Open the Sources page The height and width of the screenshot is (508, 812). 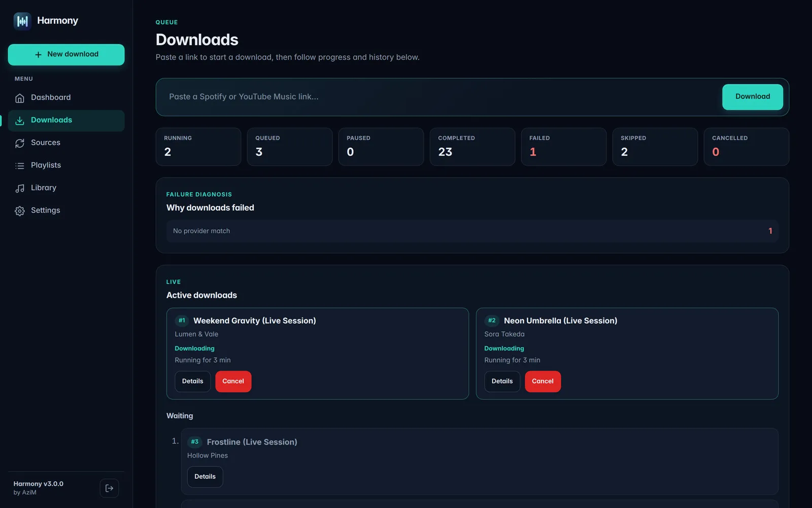click(x=66, y=143)
